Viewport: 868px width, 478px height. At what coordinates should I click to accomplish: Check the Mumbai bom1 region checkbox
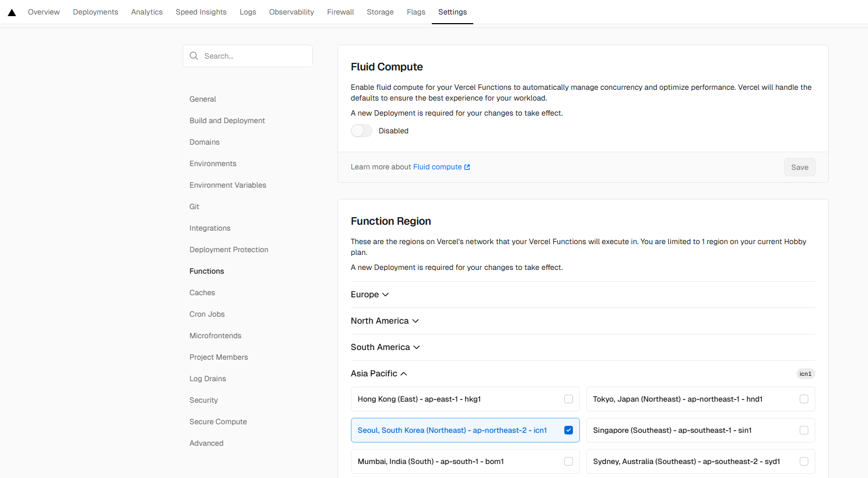pyautogui.click(x=569, y=461)
